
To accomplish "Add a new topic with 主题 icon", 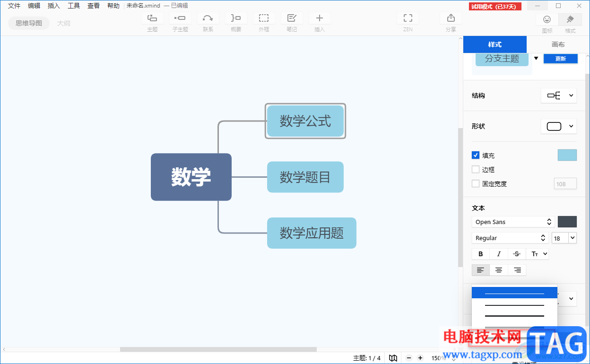I will point(152,18).
